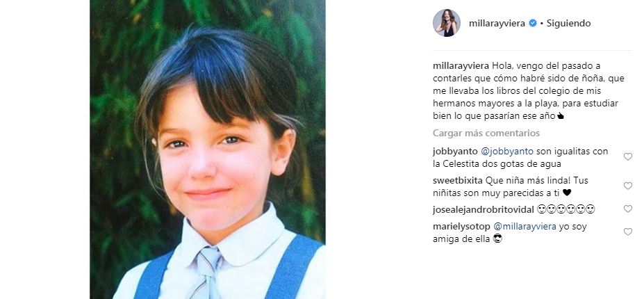Toggle the Siguiendo follow status
The height and width of the screenshot is (299, 644).
(x=568, y=24)
